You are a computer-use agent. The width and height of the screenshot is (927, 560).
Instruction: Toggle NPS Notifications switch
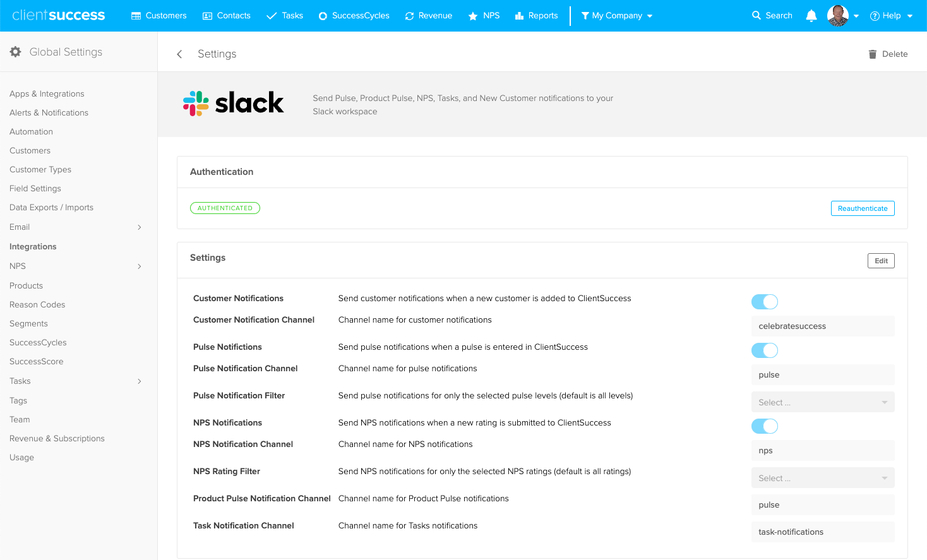pyautogui.click(x=764, y=426)
